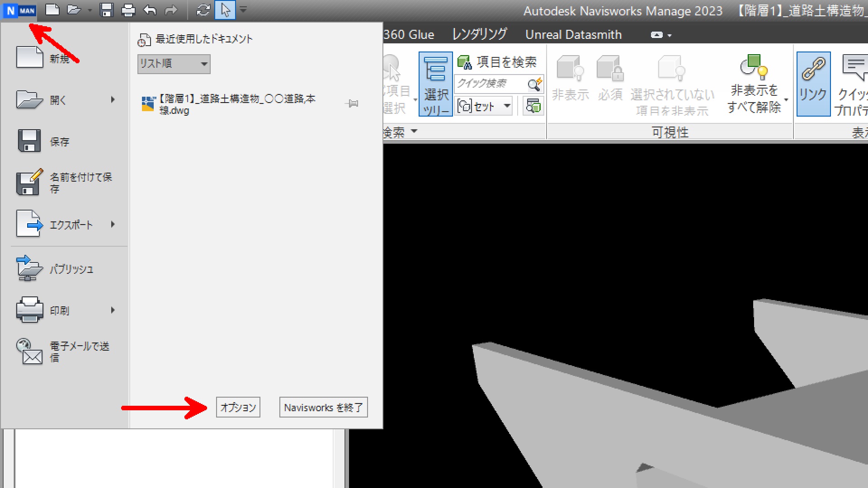Expand the Open dropdown arrow in quick access toolbar
The height and width of the screenshot is (488, 868).
coord(90,10)
